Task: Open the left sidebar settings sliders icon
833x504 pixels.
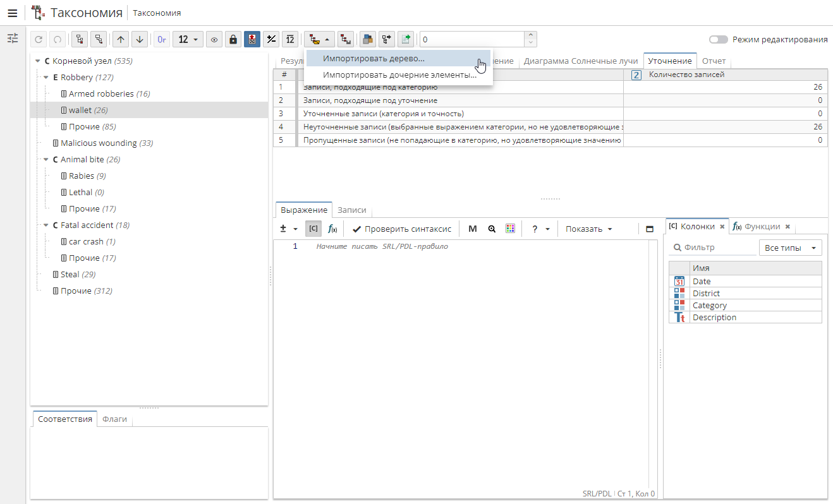Action: [x=13, y=39]
